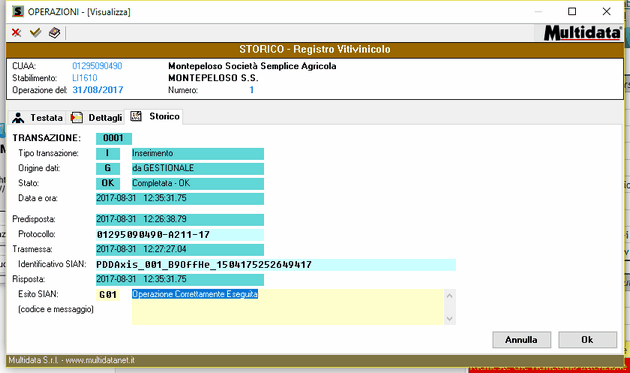The height and width of the screenshot is (373, 630).
Task: Click the CUAA number 01295090490
Action: pyautogui.click(x=97, y=66)
